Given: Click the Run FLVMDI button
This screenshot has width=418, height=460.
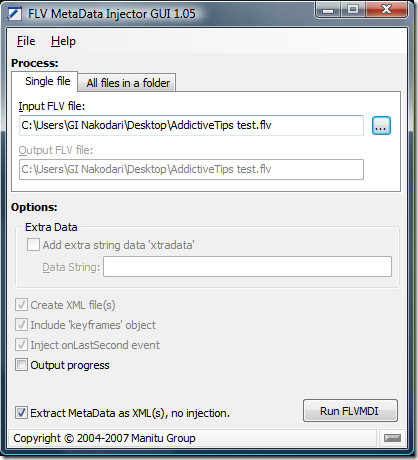Looking at the screenshot, I should [x=350, y=411].
